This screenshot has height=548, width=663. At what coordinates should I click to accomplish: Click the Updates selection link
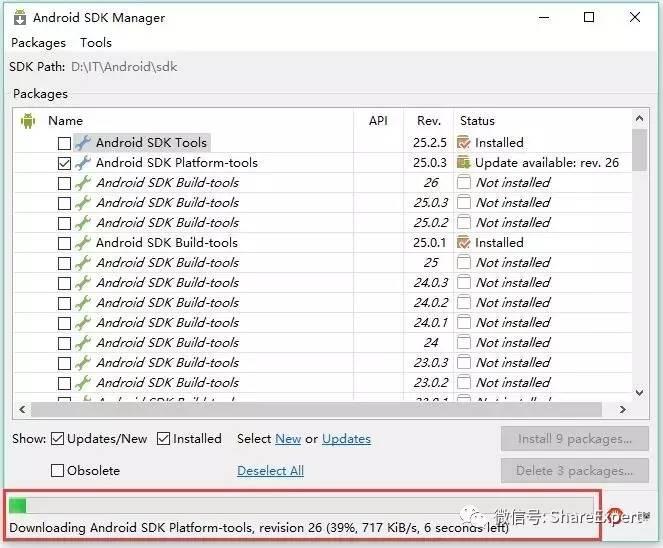[346, 439]
